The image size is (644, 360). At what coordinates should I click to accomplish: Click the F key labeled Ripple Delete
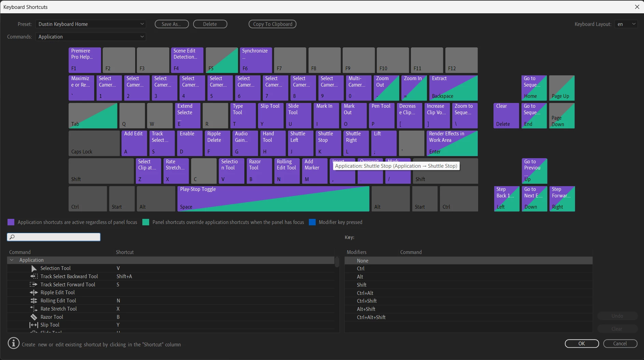point(217,143)
